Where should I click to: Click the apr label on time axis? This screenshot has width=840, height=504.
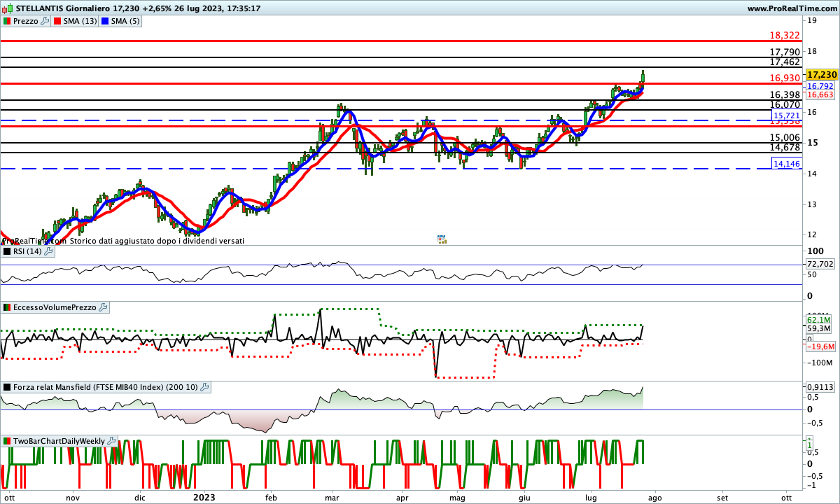coord(402,498)
